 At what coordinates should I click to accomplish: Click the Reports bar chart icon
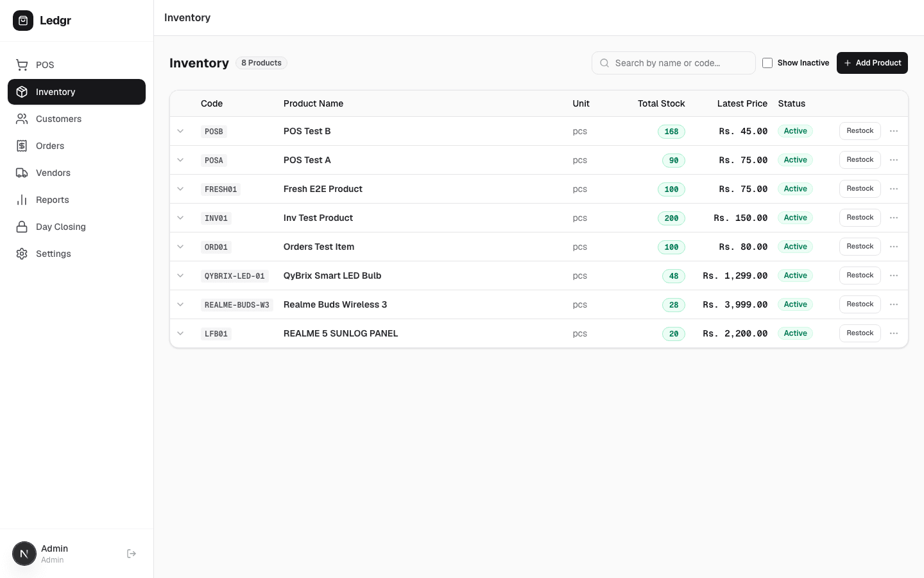(x=22, y=200)
